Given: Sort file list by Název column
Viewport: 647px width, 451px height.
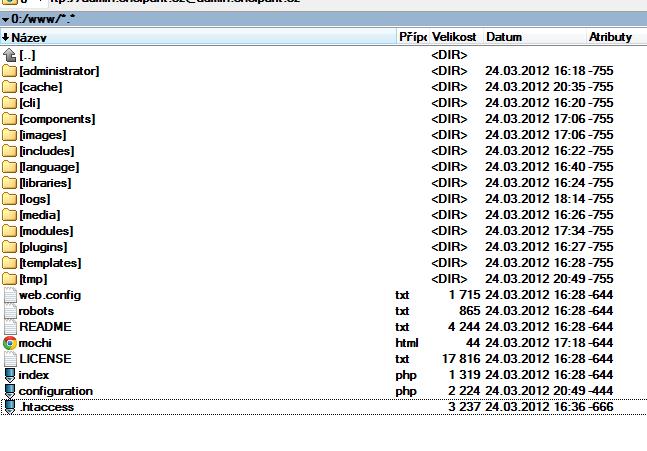Looking at the screenshot, I should [30, 37].
